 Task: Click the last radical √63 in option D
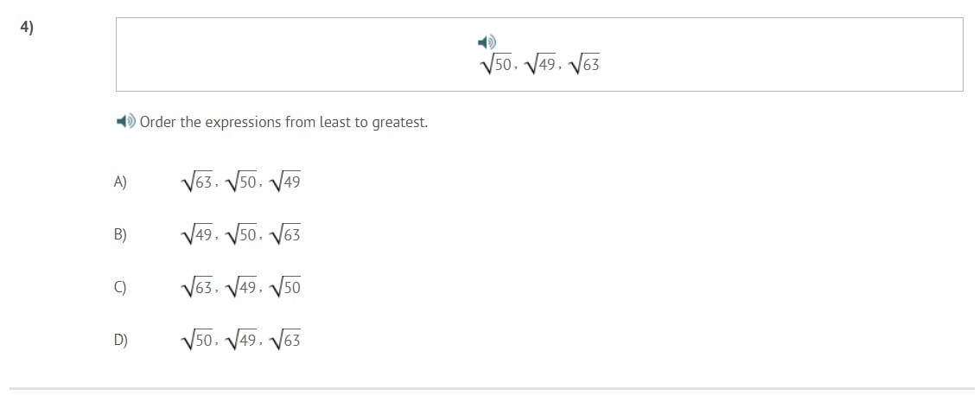(x=285, y=341)
